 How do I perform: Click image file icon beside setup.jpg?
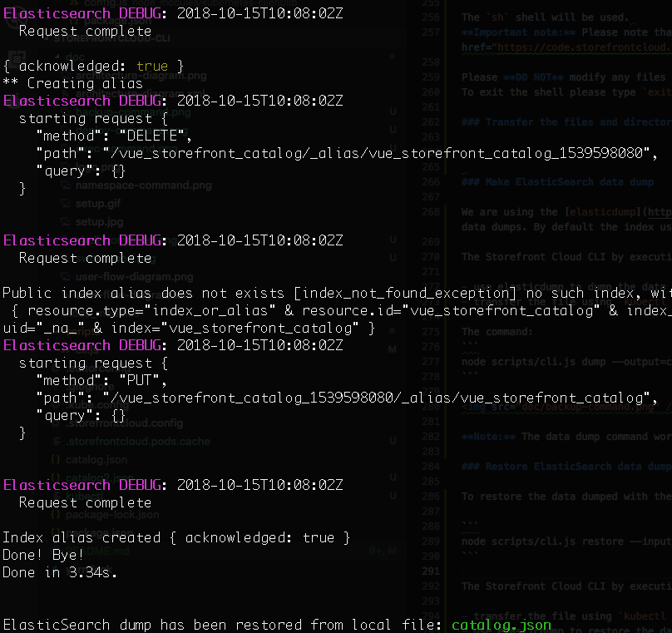[66, 222]
